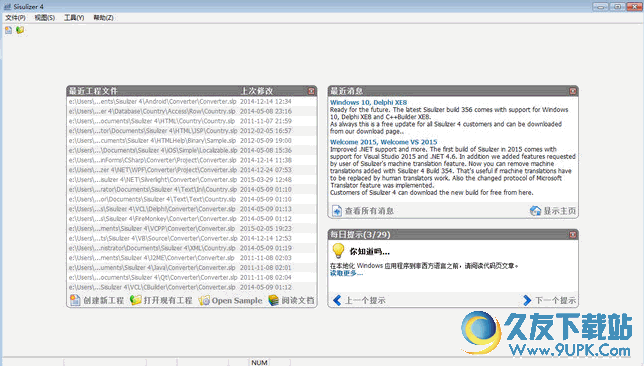Open the NET\Silverlight\Converter project entry
This screenshot has height=366, width=644.
(x=191, y=180)
